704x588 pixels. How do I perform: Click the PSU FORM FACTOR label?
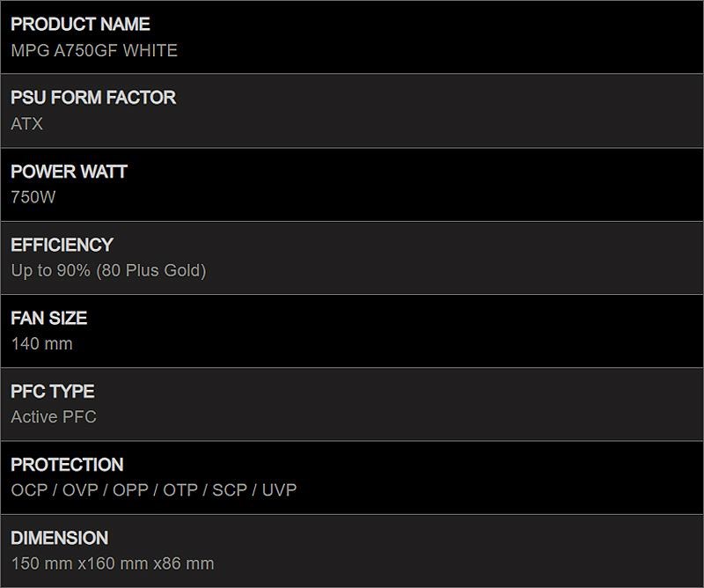click(93, 98)
